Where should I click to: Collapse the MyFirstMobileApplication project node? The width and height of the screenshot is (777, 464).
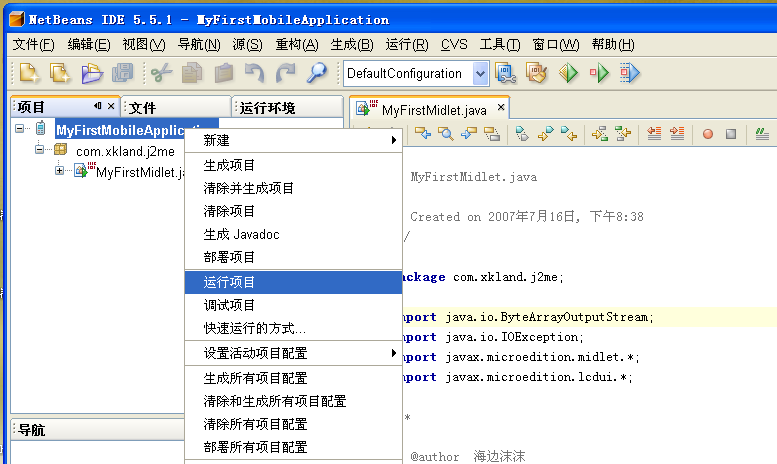[x=19, y=129]
